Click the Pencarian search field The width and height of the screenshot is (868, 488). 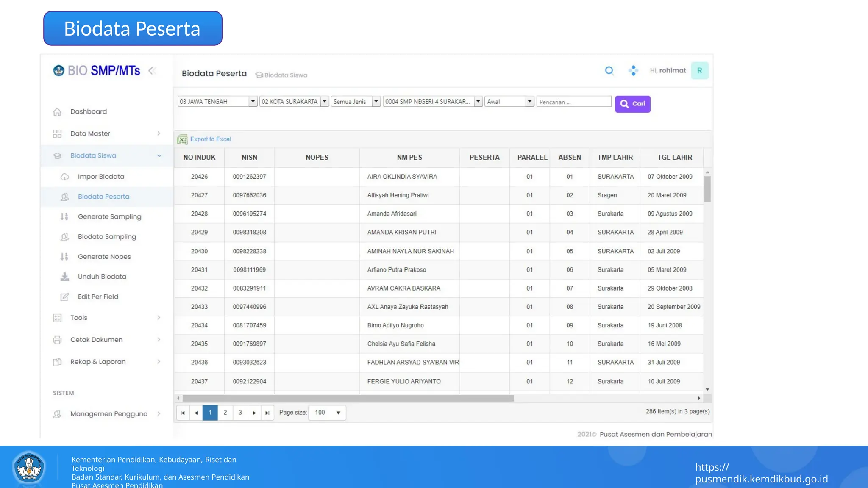pyautogui.click(x=573, y=102)
